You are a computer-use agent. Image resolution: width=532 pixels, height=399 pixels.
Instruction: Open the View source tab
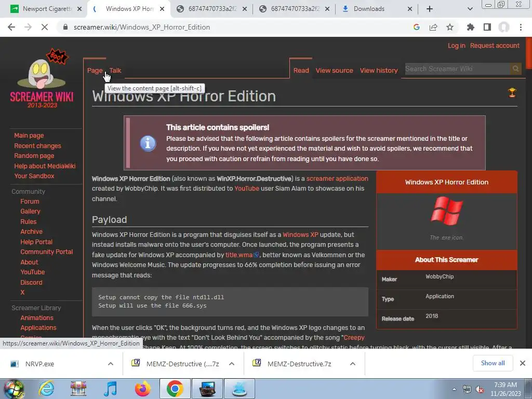pyautogui.click(x=334, y=71)
